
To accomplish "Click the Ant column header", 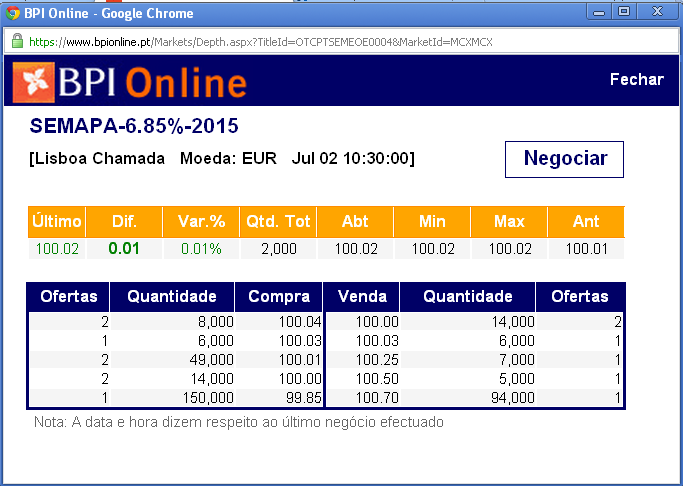I will point(586,221).
